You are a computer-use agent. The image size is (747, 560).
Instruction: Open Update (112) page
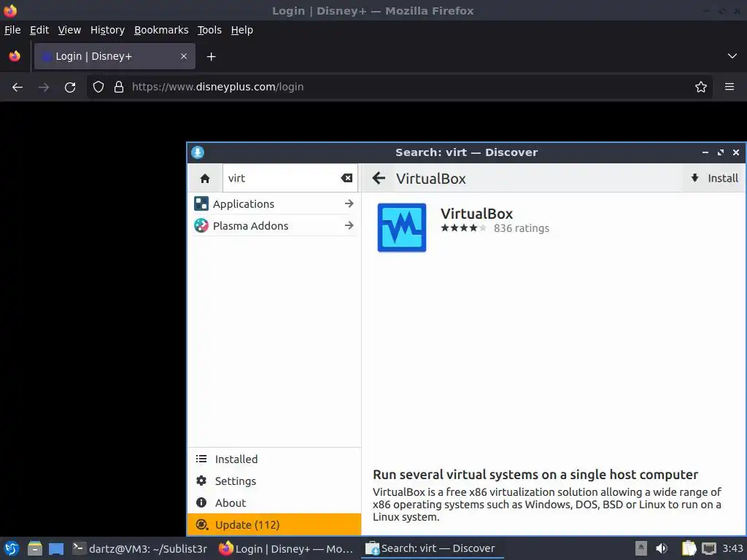click(274, 524)
